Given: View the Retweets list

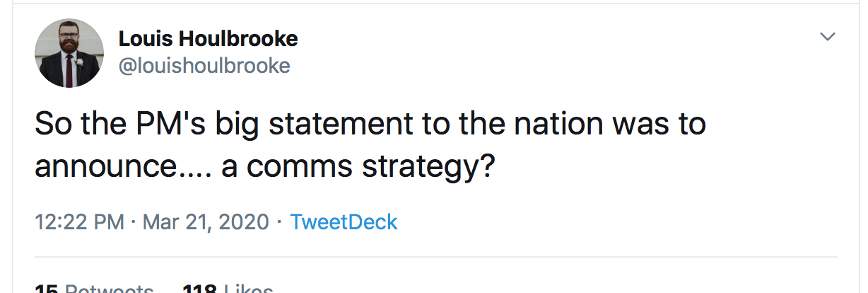Looking at the screenshot, I should tap(109, 289).
